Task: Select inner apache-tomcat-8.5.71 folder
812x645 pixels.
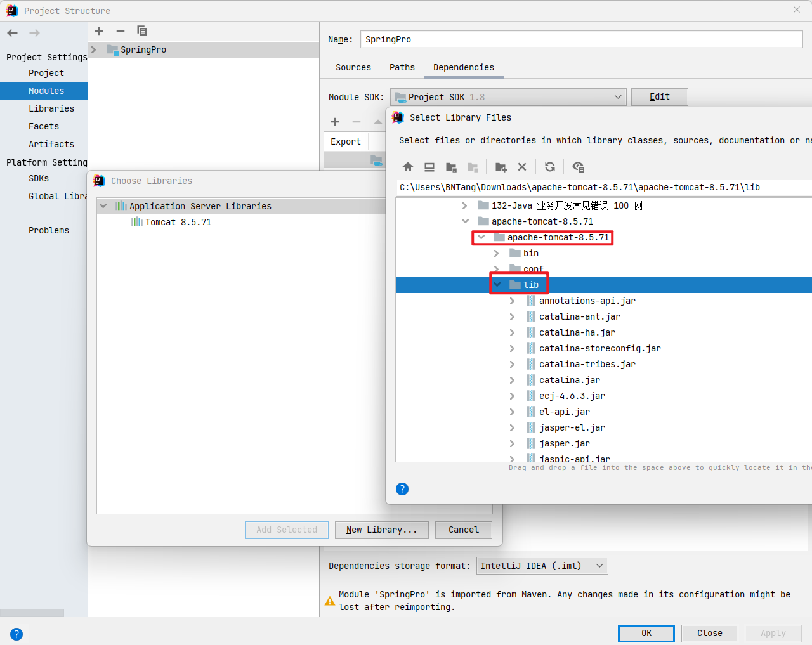Action: point(558,237)
